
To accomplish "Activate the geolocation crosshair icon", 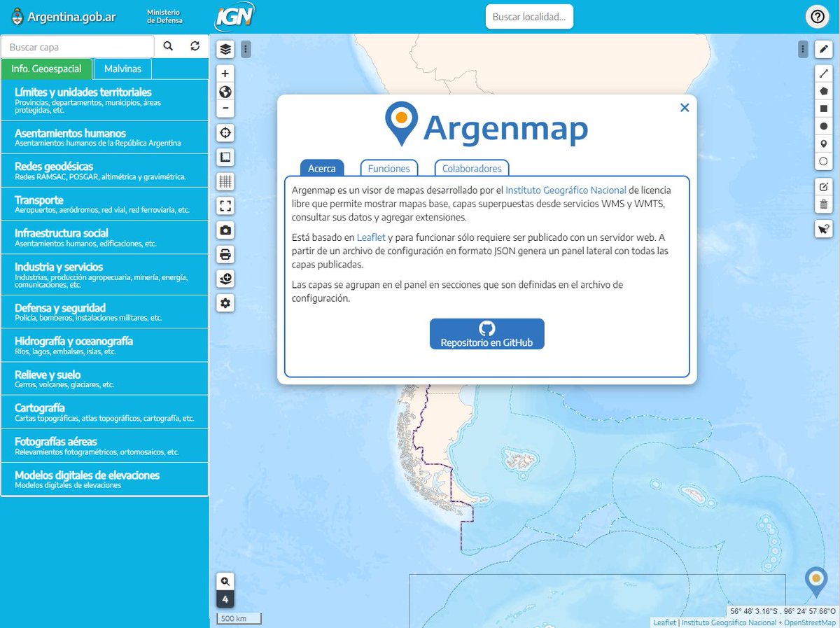I will (225, 133).
